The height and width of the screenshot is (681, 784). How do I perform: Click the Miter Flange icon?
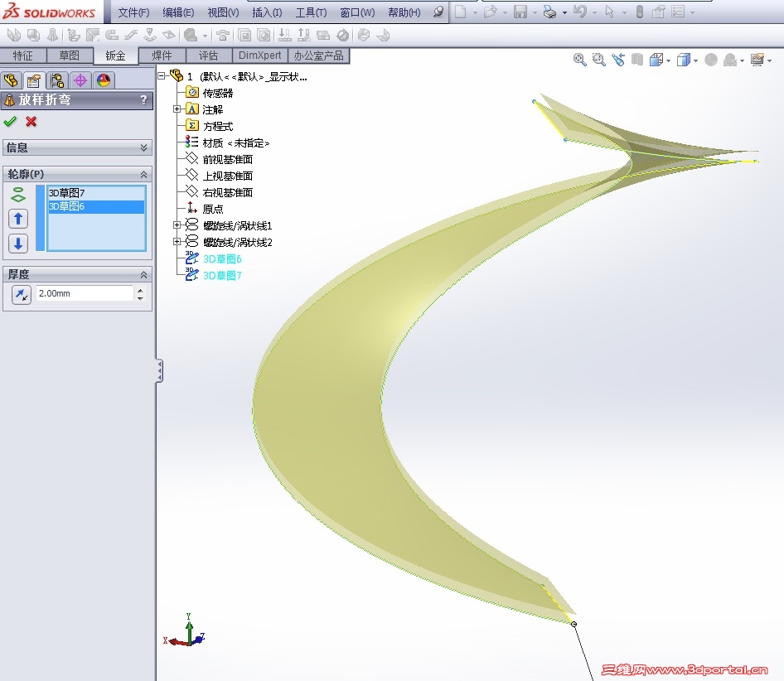(93, 35)
